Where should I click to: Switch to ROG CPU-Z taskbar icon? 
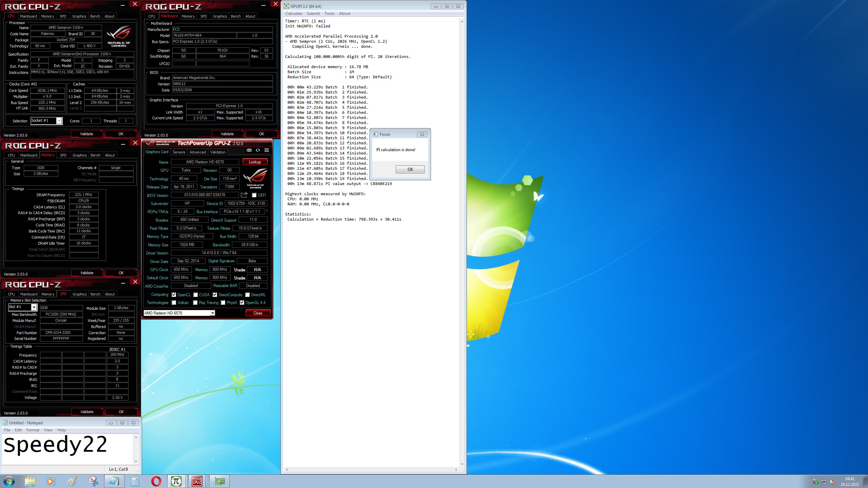[197, 481]
